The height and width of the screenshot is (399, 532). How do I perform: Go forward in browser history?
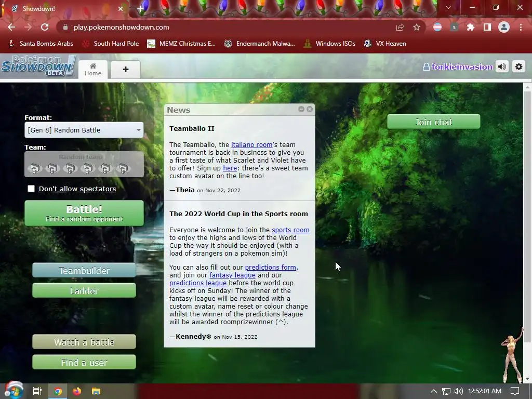click(x=28, y=27)
